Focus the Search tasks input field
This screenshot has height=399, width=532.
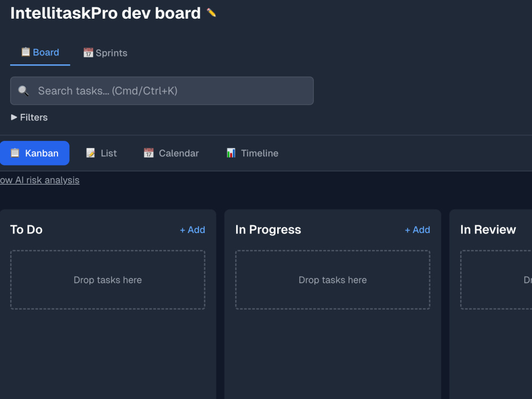[162, 90]
